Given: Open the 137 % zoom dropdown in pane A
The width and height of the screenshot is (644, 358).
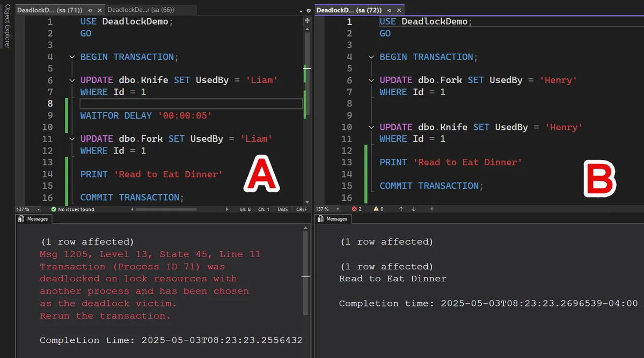Looking at the screenshot, I should (x=39, y=209).
